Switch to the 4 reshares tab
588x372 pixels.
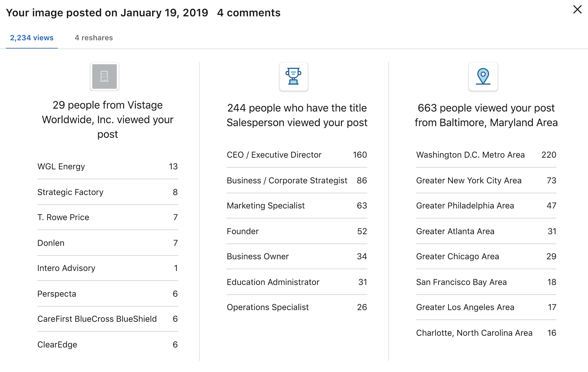tap(94, 38)
